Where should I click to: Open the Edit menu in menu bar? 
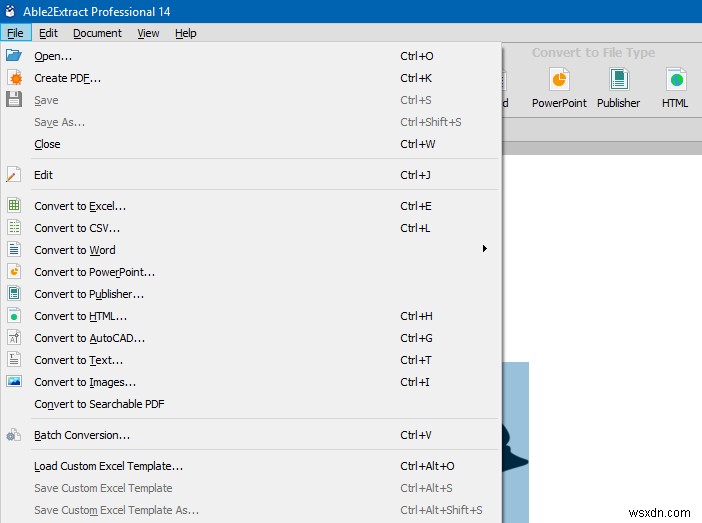[48, 33]
